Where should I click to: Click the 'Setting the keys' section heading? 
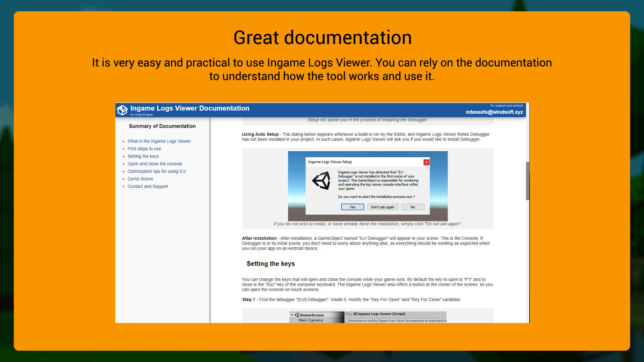coord(271,264)
